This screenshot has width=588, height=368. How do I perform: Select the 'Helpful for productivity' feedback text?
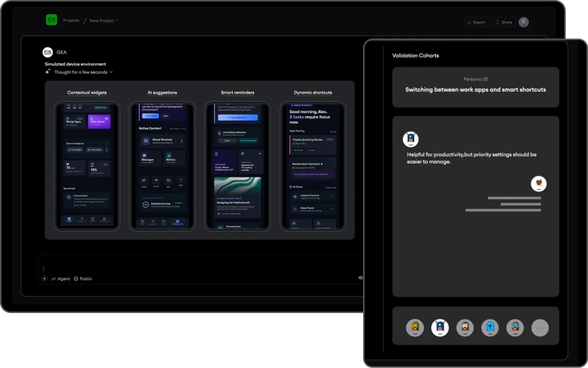point(471,158)
